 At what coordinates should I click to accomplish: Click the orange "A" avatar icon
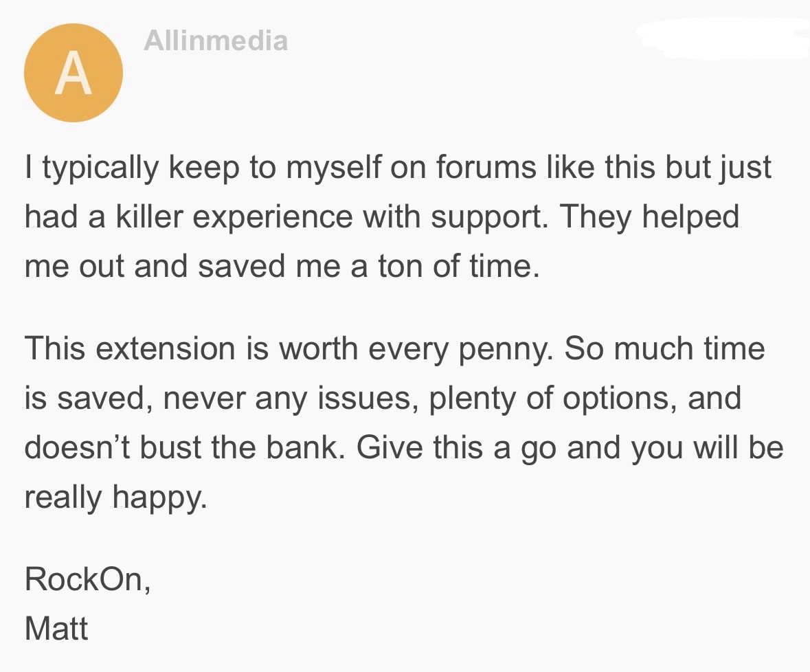[74, 73]
